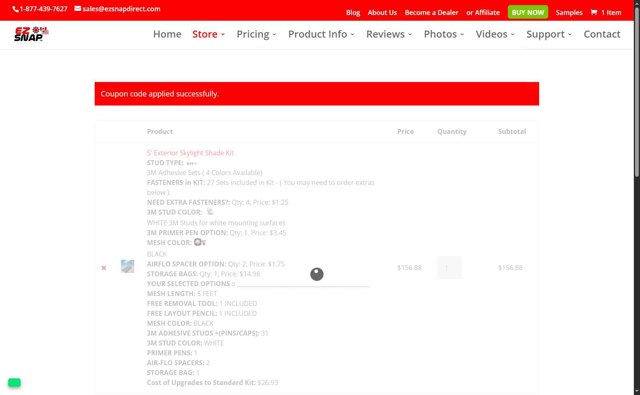Click the green BUY NOW button
The image size is (640, 395).
click(x=528, y=12)
